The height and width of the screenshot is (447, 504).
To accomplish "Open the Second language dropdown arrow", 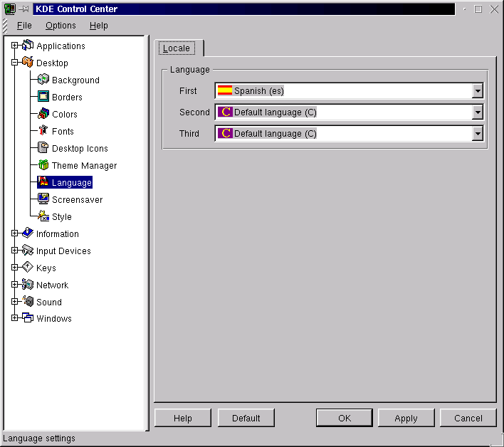I will pos(478,112).
